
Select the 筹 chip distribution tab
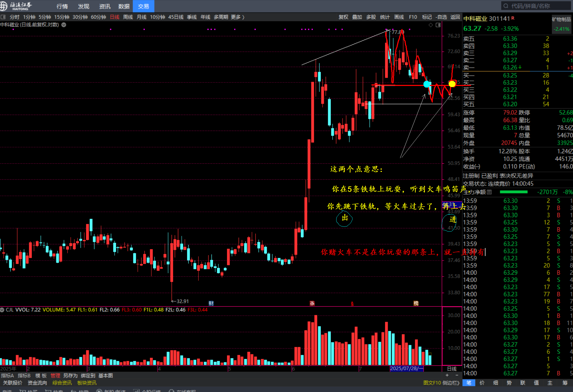click(565, 383)
